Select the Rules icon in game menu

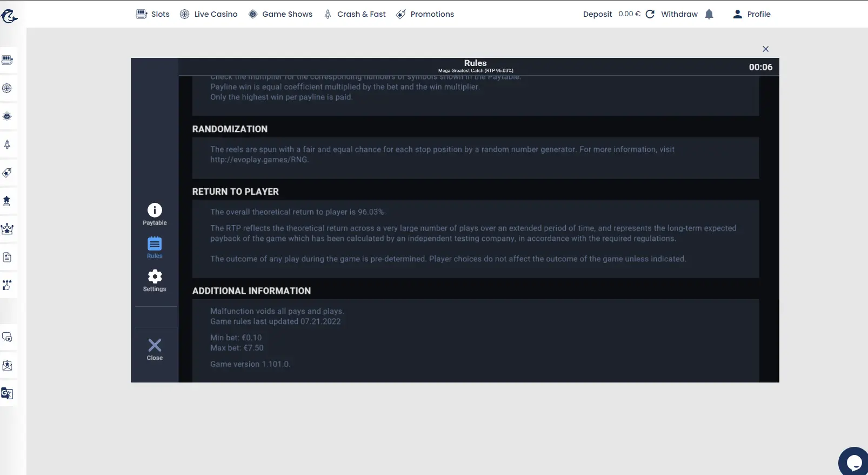point(155,248)
